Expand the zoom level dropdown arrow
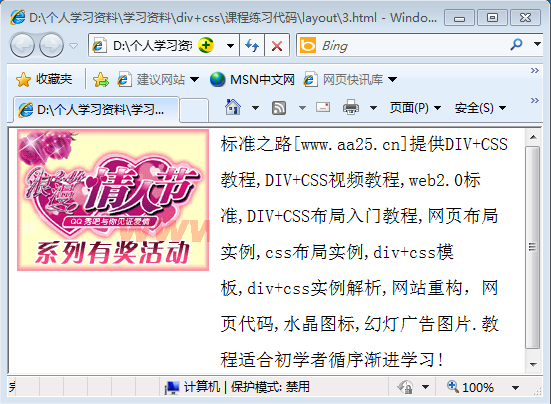551x404 pixels. click(x=515, y=388)
